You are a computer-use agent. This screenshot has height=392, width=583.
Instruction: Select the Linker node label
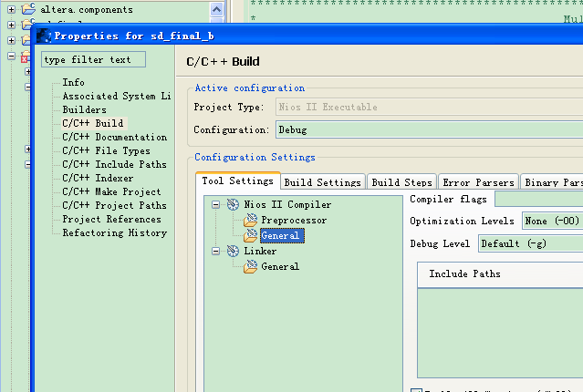pyautogui.click(x=260, y=251)
